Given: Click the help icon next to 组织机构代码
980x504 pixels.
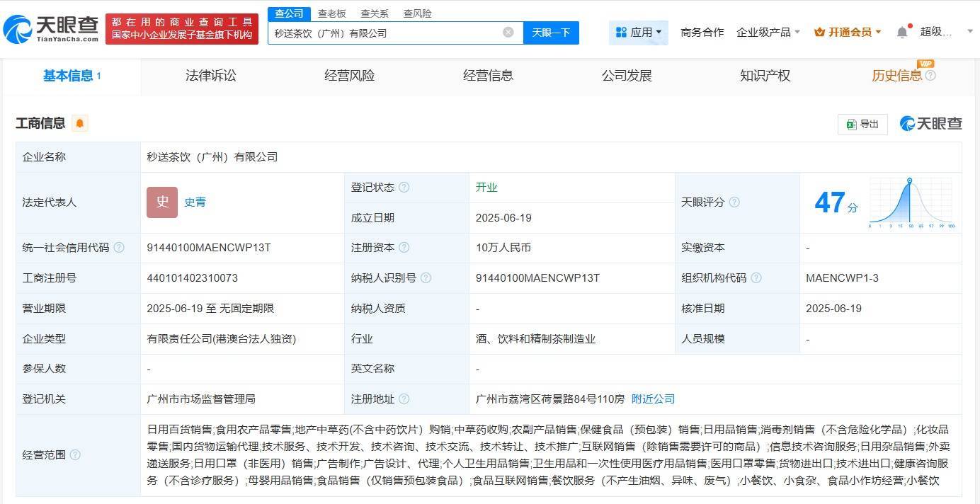Looking at the screenshot, I should (x=756, y=278).
